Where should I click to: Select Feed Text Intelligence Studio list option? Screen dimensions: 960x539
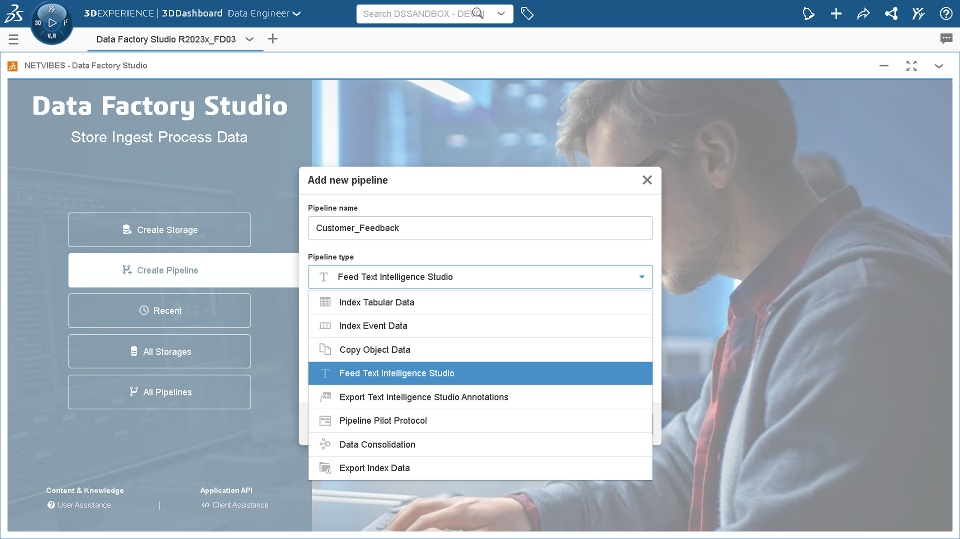coord(480,373)
